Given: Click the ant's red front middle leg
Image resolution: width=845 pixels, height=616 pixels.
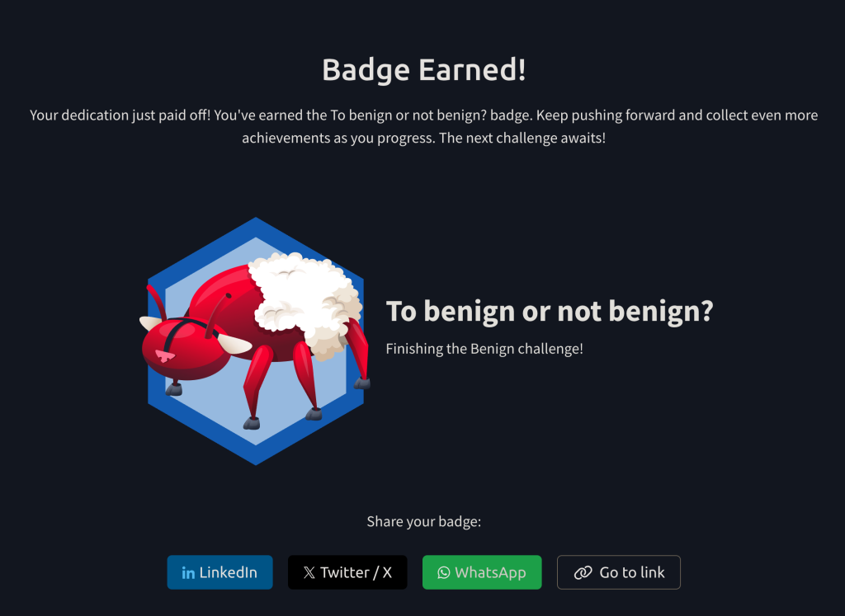Looking at the screenshot, I should pyautogui.click(x=256, y=381).
